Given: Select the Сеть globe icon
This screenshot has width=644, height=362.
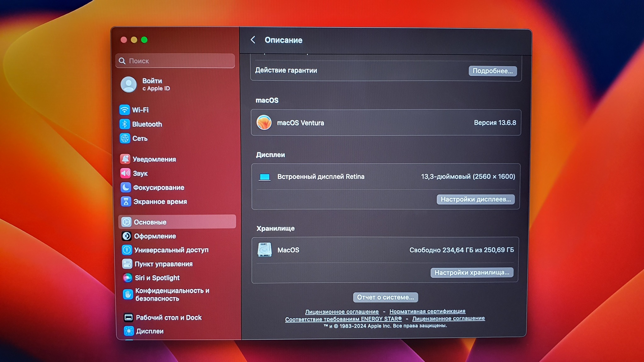Looking at the screenshot, I should tap(125, 138).
